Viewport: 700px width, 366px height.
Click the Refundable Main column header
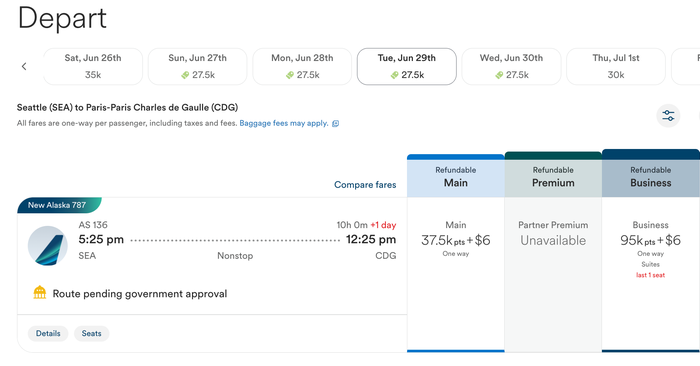456,176
